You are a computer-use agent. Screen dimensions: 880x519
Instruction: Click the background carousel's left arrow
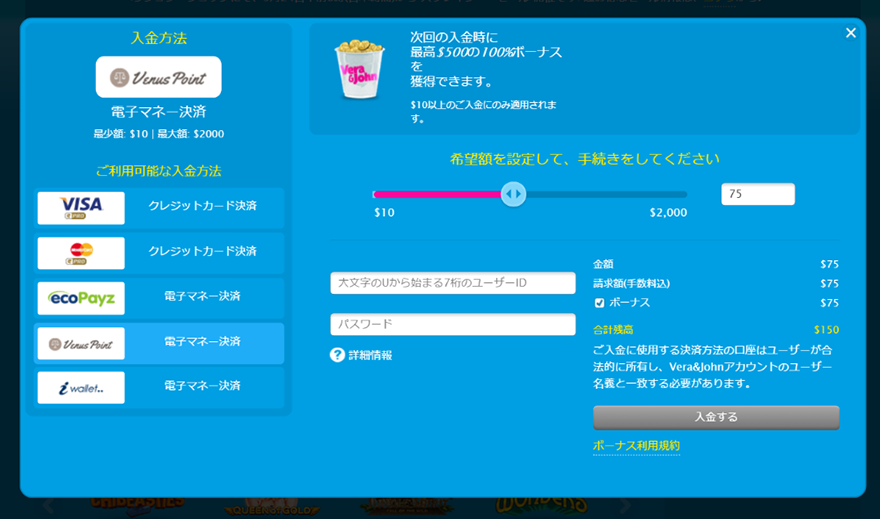pos(48,506)
